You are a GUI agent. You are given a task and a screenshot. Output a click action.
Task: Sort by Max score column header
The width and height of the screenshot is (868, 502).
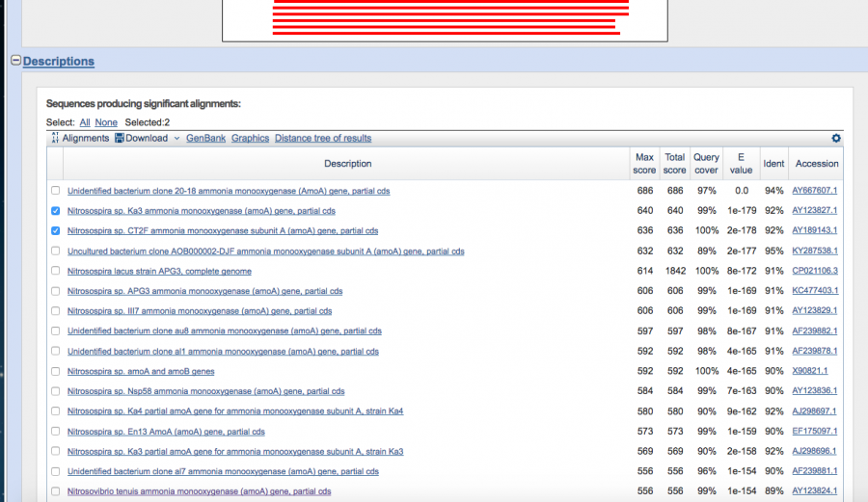[644, 164]
